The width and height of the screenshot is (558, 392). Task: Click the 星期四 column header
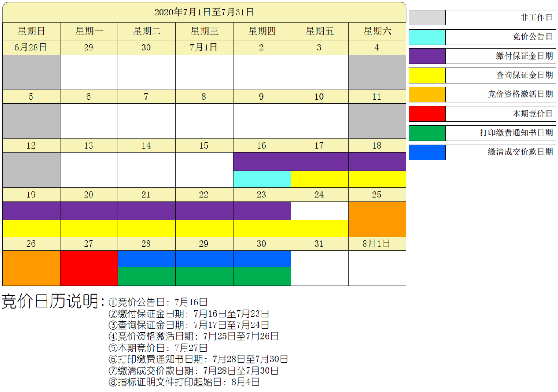(262, 32)
